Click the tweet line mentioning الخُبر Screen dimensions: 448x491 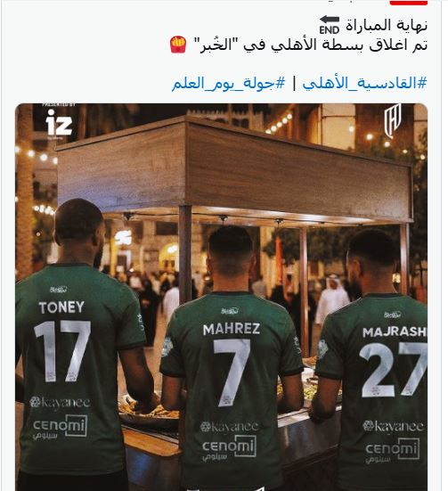[298, 45]
